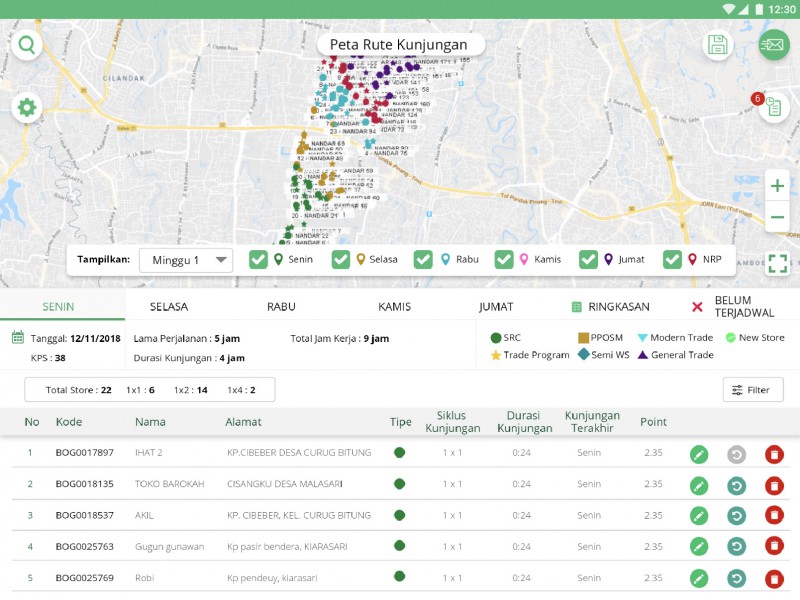Expand map to fullscreen icon
The width and height of the screenshot is (800, 600).
777,263
